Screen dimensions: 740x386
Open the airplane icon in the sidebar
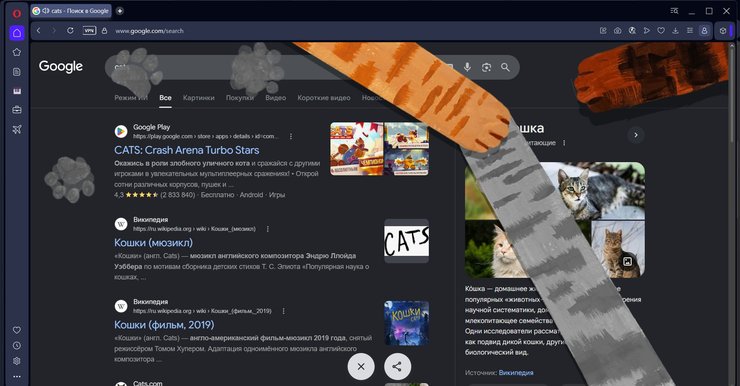pyautogui.click(x=17, y=129)
